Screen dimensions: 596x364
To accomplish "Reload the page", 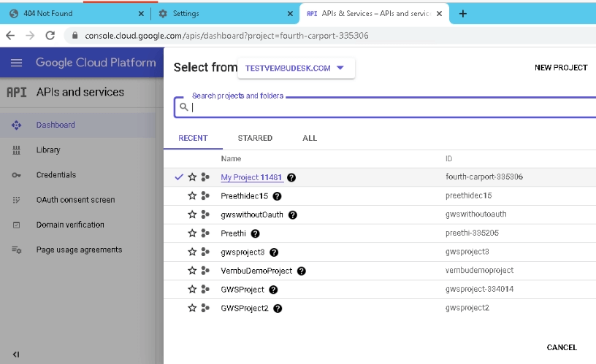I will (50, 36).
